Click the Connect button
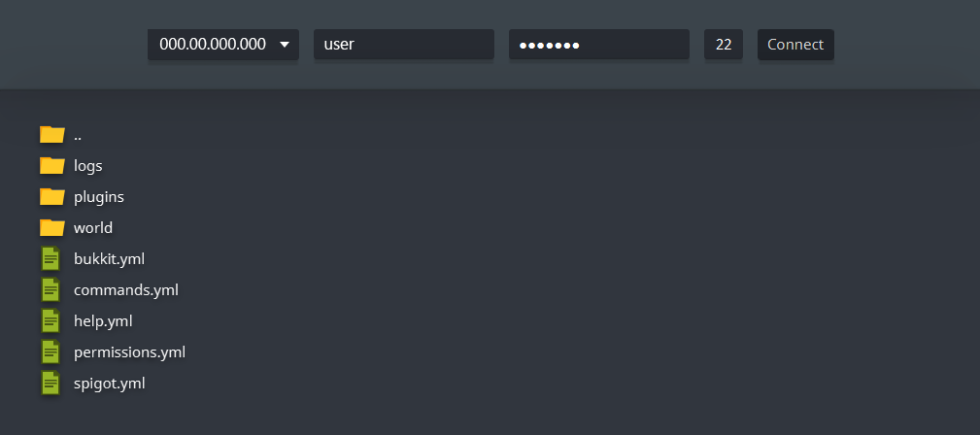 click(x=795, y=45)
